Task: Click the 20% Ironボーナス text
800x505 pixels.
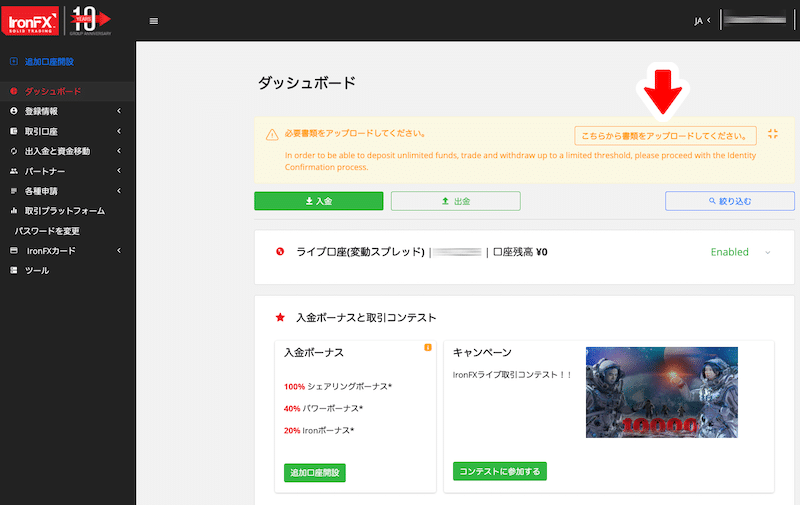Action: coord(319,430)
